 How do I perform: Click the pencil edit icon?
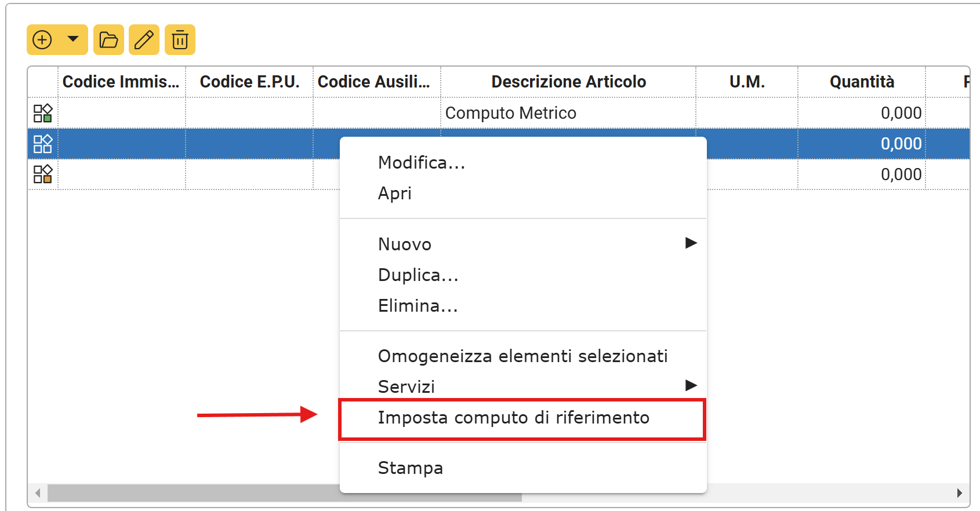(144, 40)
